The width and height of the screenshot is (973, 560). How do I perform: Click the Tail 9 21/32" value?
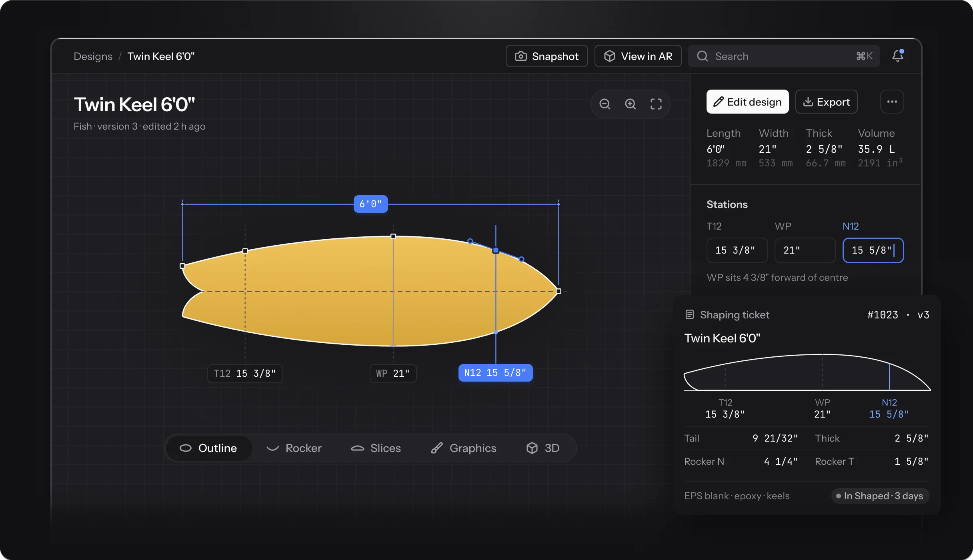[x=775, y=438]
